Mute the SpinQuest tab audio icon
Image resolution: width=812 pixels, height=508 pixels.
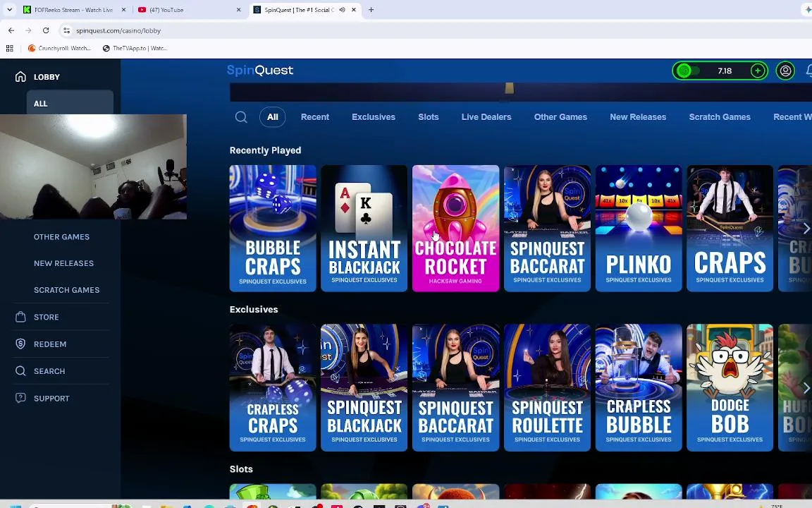342,10
